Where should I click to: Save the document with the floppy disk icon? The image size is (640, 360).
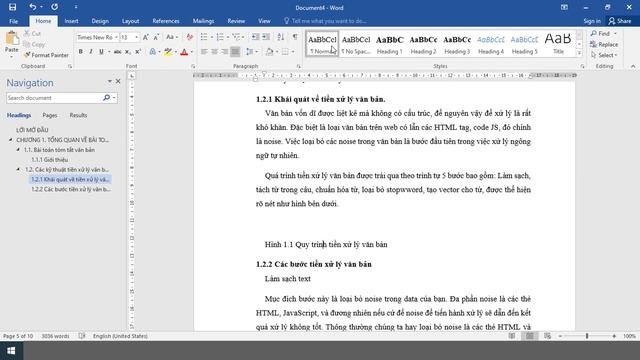(x=12, y=7)
